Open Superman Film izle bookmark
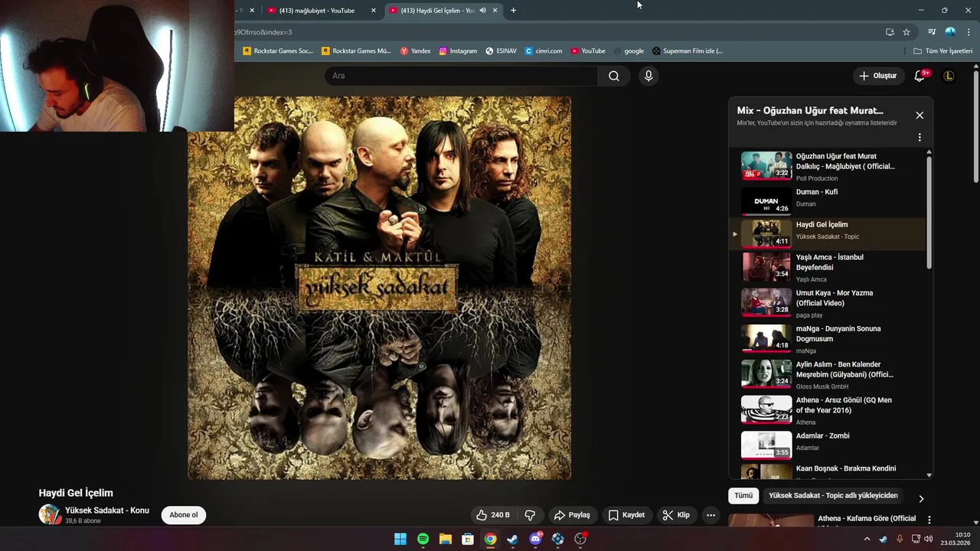980x551 pixels. 688,51
